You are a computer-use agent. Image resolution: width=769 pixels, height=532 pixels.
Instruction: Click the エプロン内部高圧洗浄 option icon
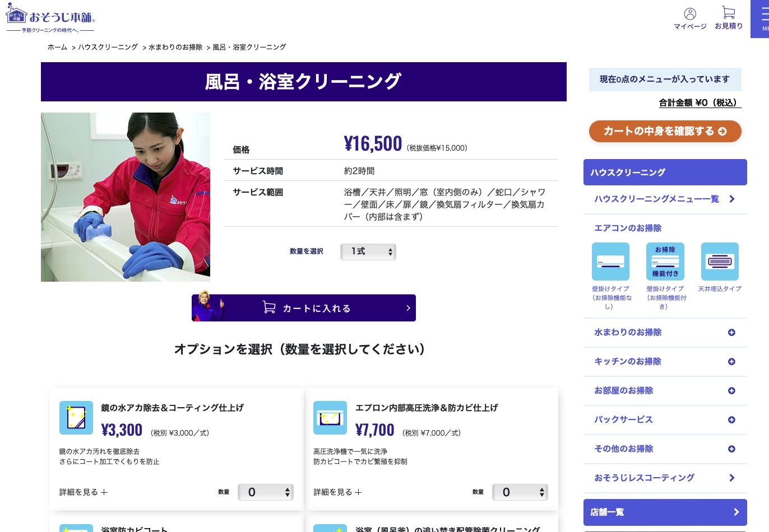330,418
